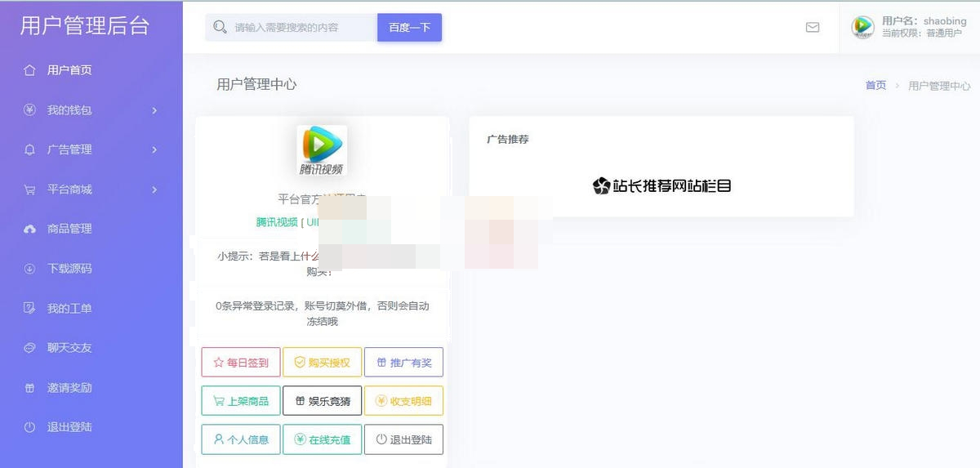Click the mail envelope icon in header

tap(813, 27)
